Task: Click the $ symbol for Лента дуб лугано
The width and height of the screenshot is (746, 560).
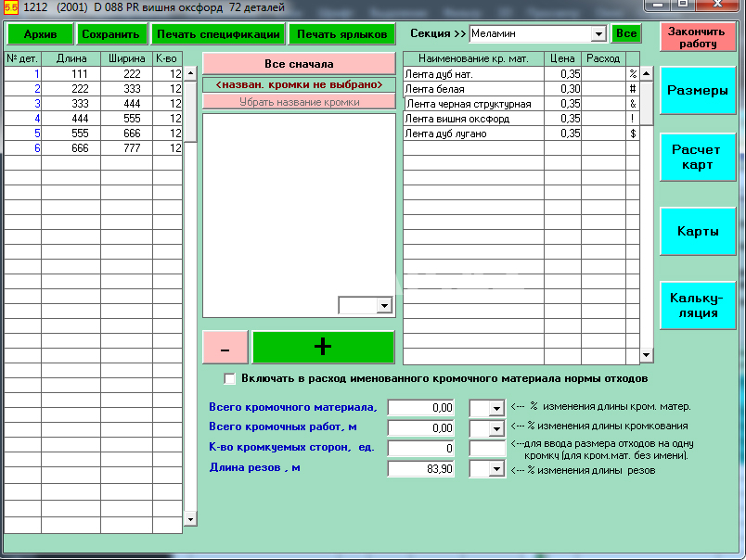Action: point(633,134)
